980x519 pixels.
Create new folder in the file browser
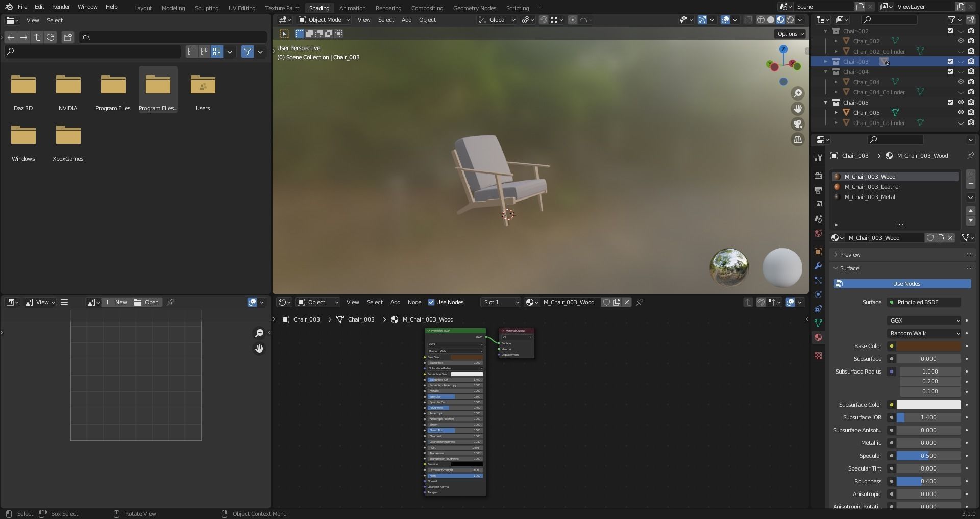[x=68, y=37]
